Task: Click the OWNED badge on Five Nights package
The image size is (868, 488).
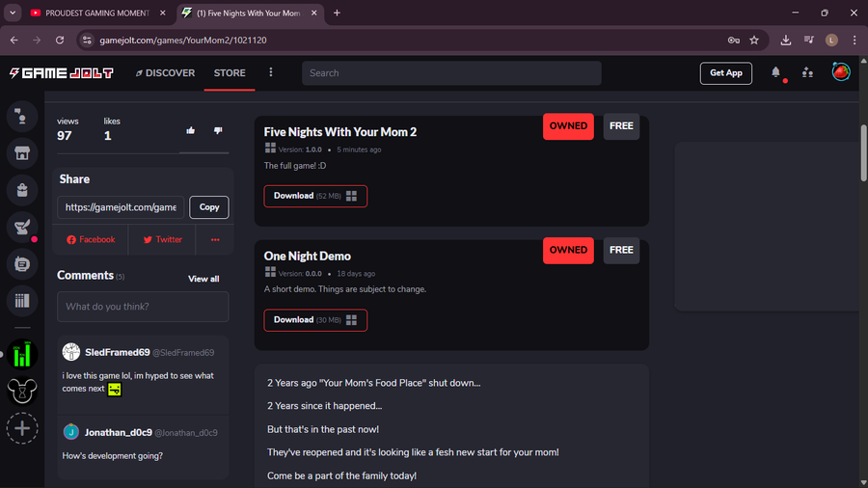Action: pyautogui.click(x=568, y=126)
